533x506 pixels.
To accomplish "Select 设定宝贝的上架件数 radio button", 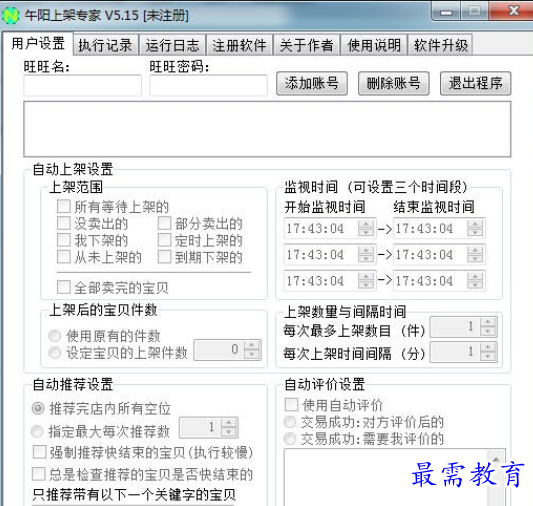I will click(x=55, y=352).
